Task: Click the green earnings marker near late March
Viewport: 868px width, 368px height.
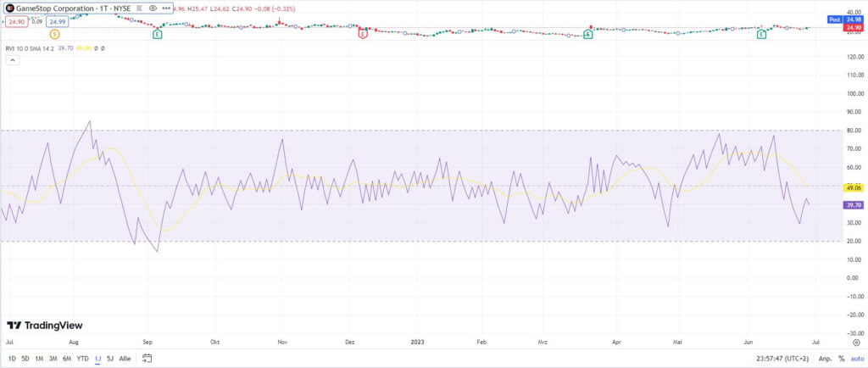Action: (x=588, y=34)
